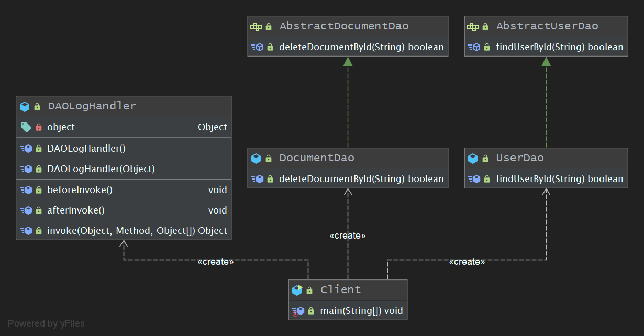Viewport: 644px width, 336px height.
Task: Select the DAOLogHandler(Object) constructor
Action: (x=101, y=169)
